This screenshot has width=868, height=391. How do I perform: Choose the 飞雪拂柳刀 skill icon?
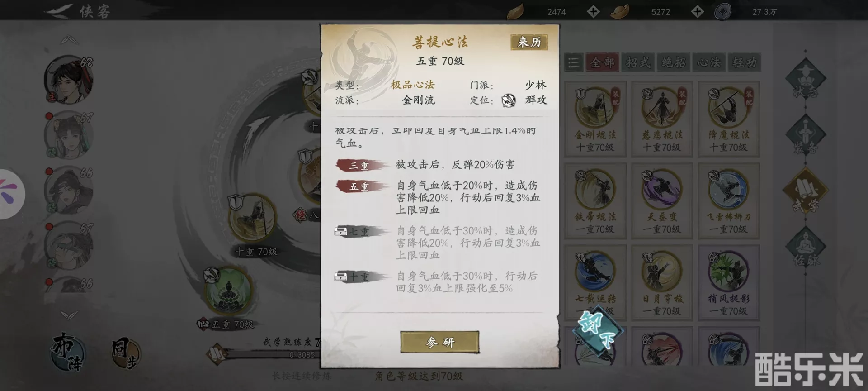728,190
